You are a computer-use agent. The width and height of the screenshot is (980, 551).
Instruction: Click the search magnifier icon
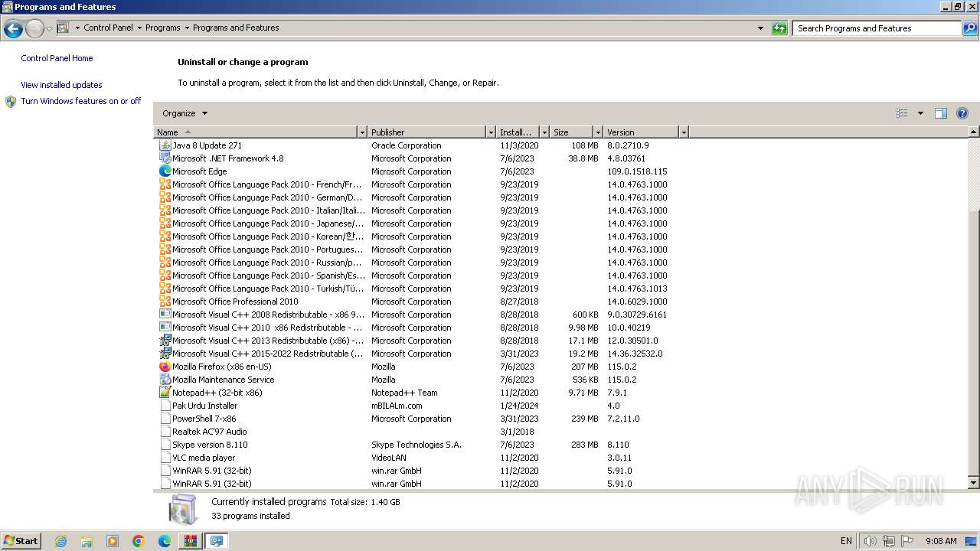969,28
